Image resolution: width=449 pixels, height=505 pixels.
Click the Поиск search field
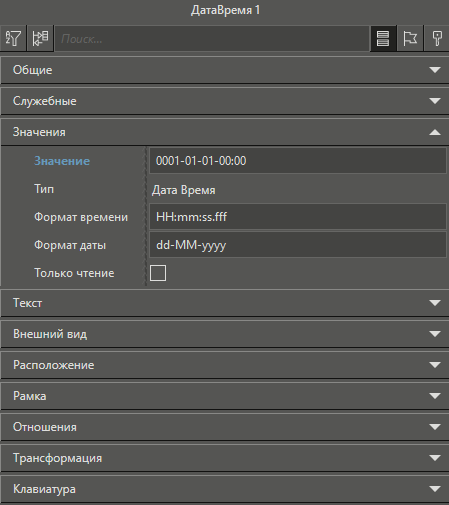212,39
